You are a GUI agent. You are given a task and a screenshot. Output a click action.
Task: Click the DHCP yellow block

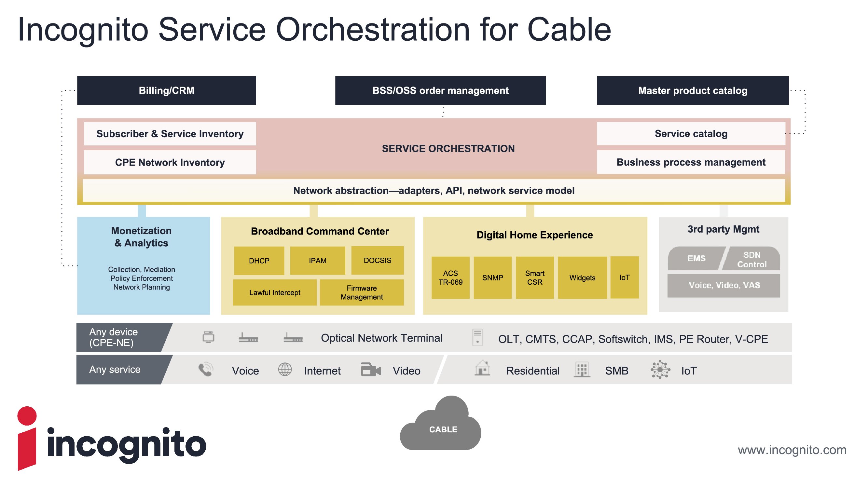pos(259,261)
